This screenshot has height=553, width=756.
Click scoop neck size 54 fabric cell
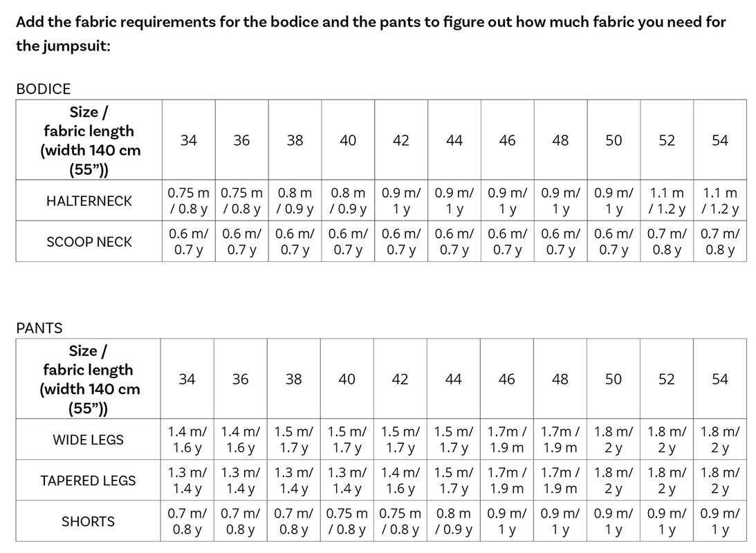click(720, 242)
